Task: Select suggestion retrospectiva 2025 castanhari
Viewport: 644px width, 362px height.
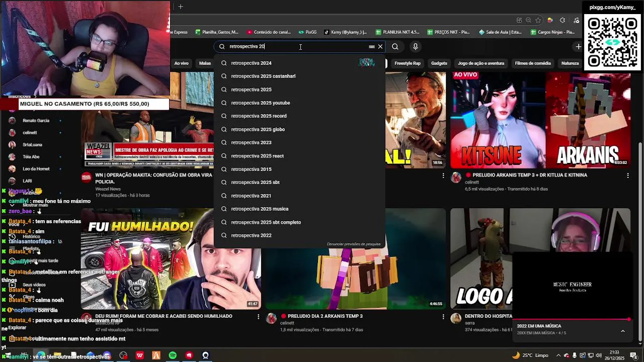Action: click(299, 76)
